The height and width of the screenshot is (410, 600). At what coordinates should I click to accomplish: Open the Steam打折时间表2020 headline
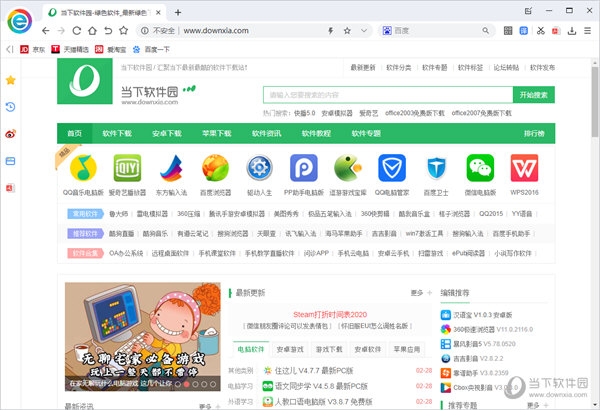coord(330,315)
